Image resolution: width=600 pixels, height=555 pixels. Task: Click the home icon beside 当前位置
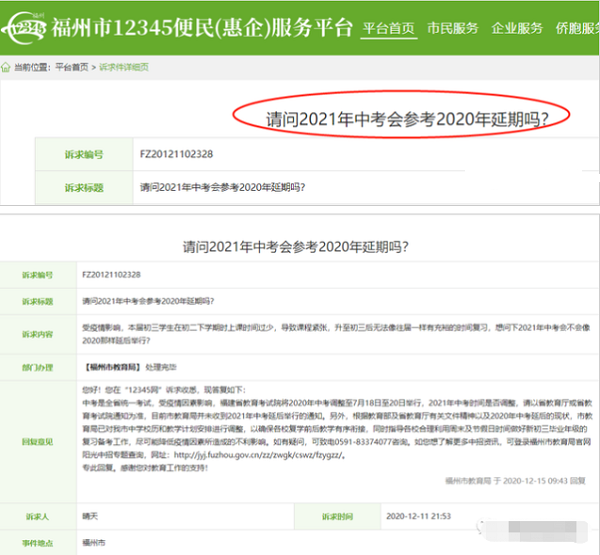coord(8,69)
